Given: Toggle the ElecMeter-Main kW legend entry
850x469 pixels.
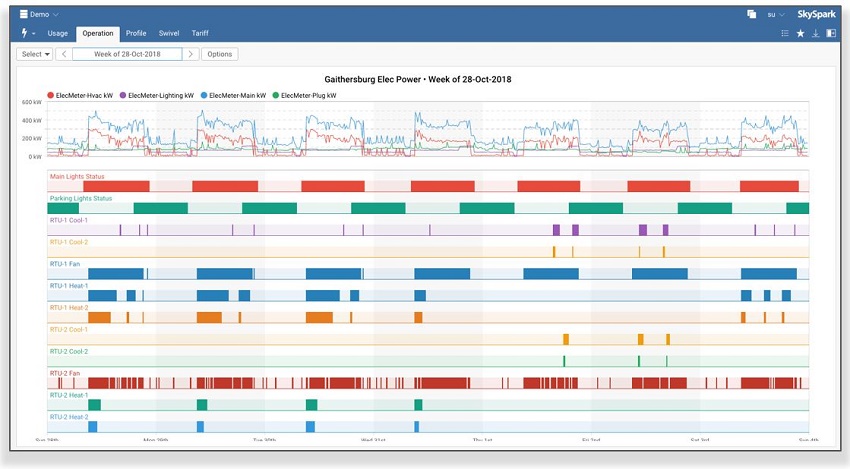Looking at the screenshot, I should point(234,95).
